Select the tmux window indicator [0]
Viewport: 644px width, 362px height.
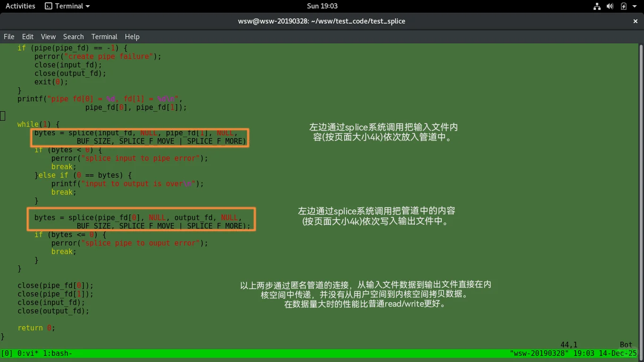[x=7, y=353]
